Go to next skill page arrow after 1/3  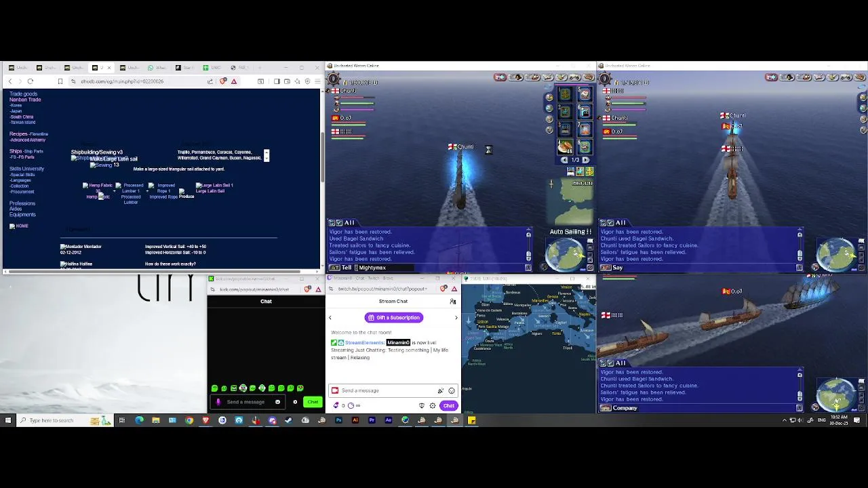pos(586,160)
